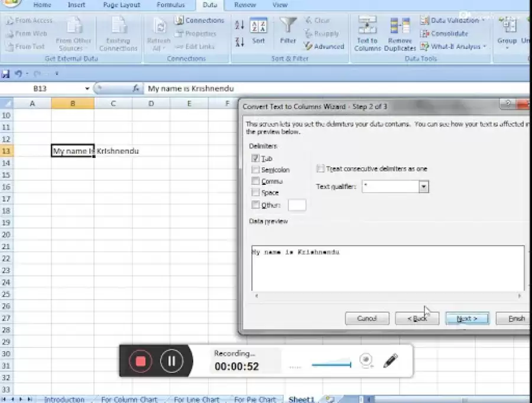
Task: Click the Cancel button in wizard
Action: [x=366, y=318]
